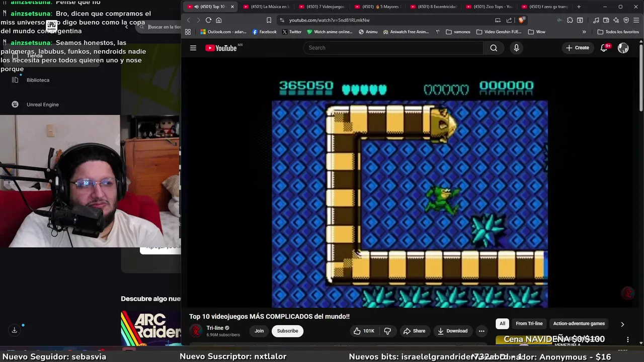Screen dimensions: 644x362
Task: Select the All filter chip
Action: 502,324
